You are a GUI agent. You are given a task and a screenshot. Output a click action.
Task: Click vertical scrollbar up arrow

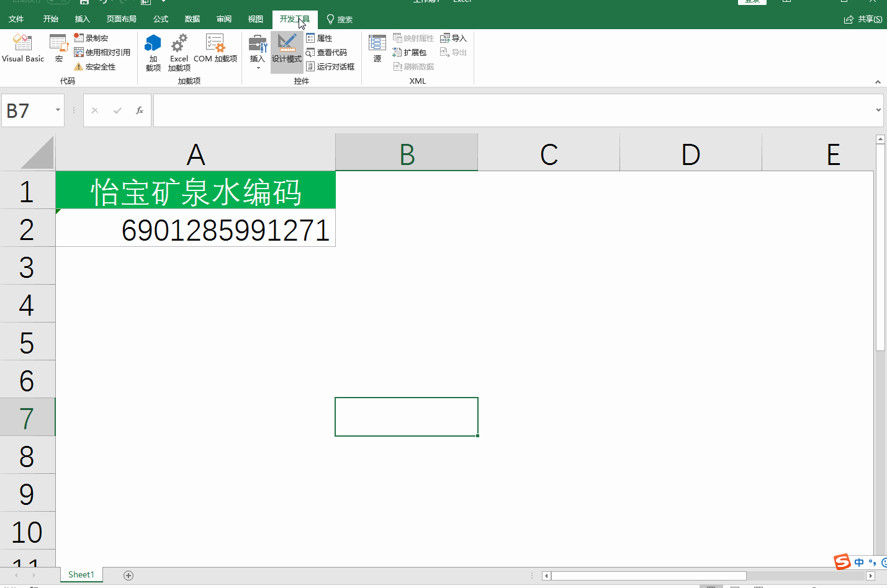pos(880,140)
